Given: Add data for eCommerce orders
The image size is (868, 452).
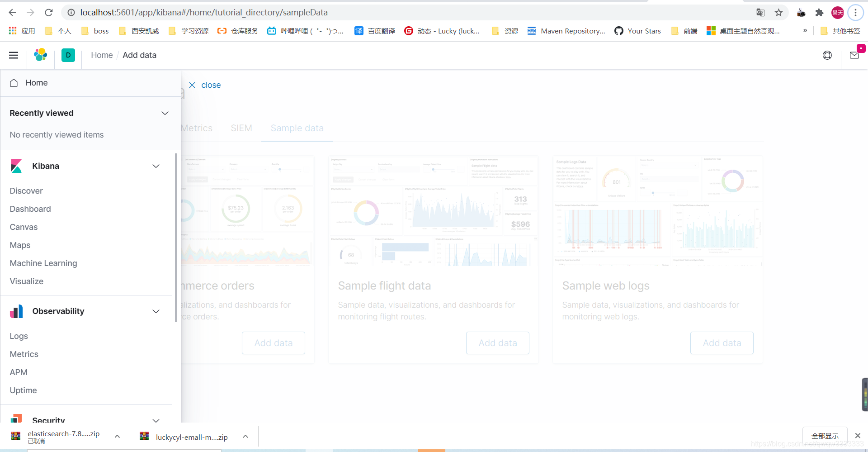Looking at the screenshot, I should tap(274, 343).
